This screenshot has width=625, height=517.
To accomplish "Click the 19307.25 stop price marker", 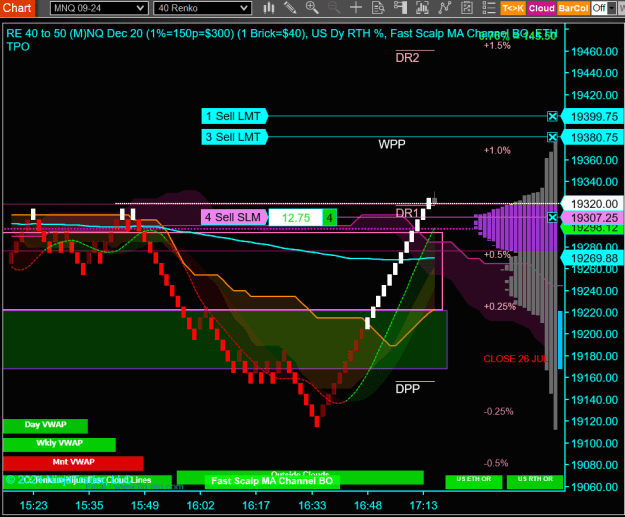I will (x=593, y=218).
